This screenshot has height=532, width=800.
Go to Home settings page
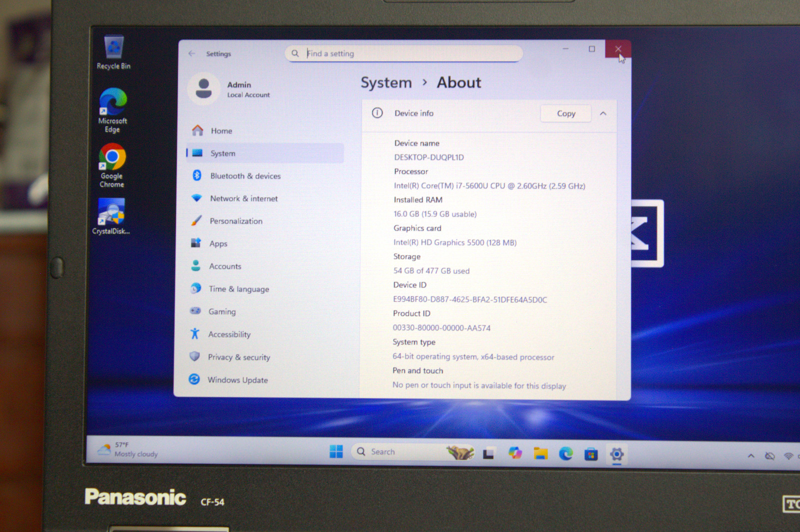coord(265,130)
